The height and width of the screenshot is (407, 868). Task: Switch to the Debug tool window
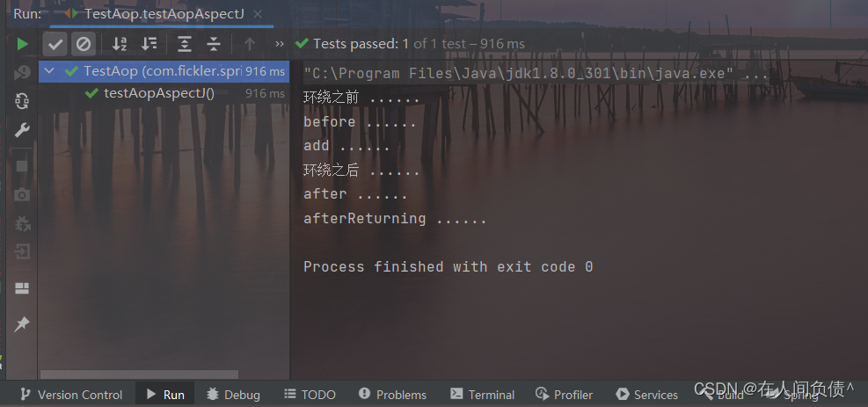[x=233, y=395]
